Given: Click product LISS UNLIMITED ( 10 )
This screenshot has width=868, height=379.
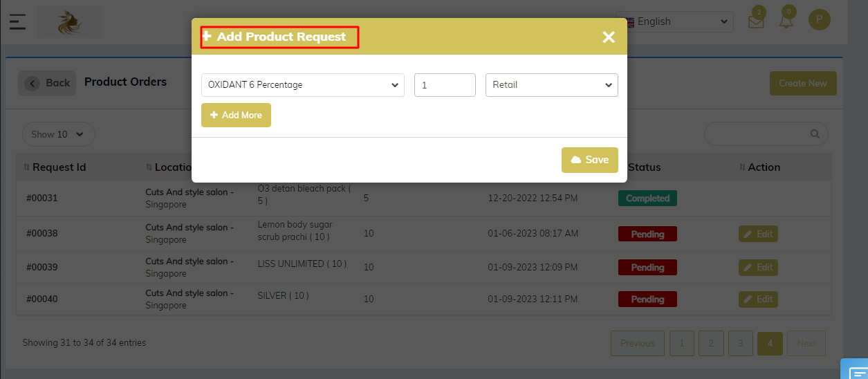Looking at the screenshot, I should (302, 264).
